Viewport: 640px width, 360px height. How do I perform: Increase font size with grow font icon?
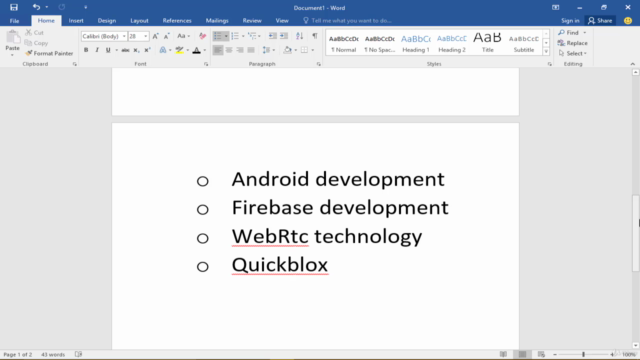[x=156, y=36]
